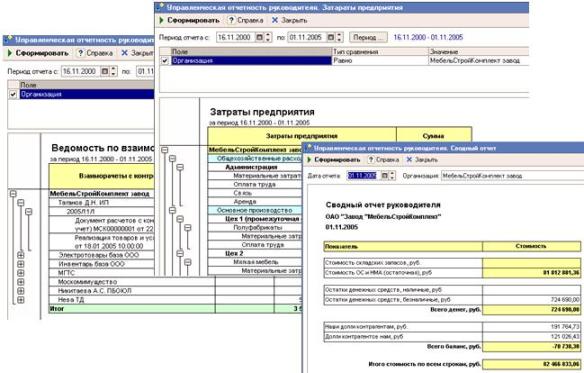Screen dimensions: 584x373
Task: Click the Значение column header
Action: 479,51
